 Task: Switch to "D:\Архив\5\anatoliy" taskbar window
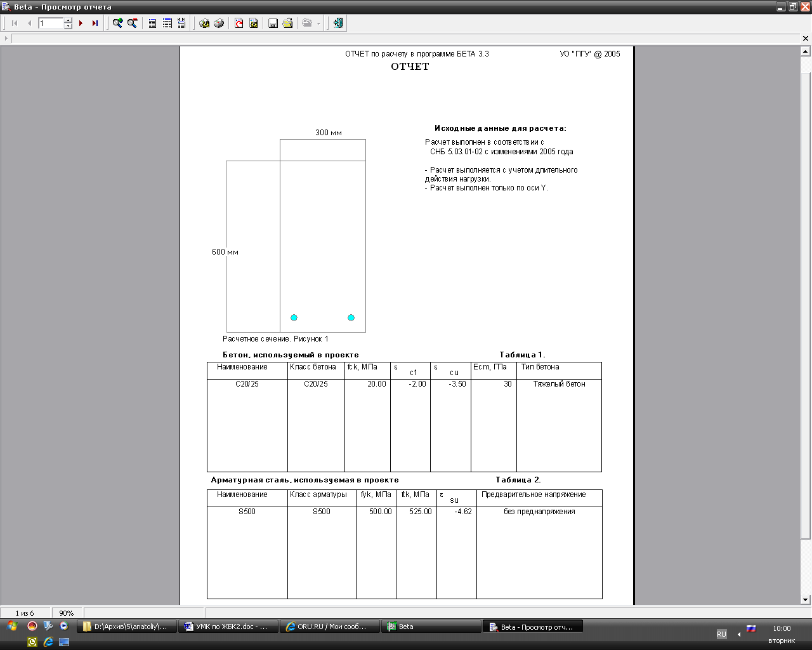126,627
